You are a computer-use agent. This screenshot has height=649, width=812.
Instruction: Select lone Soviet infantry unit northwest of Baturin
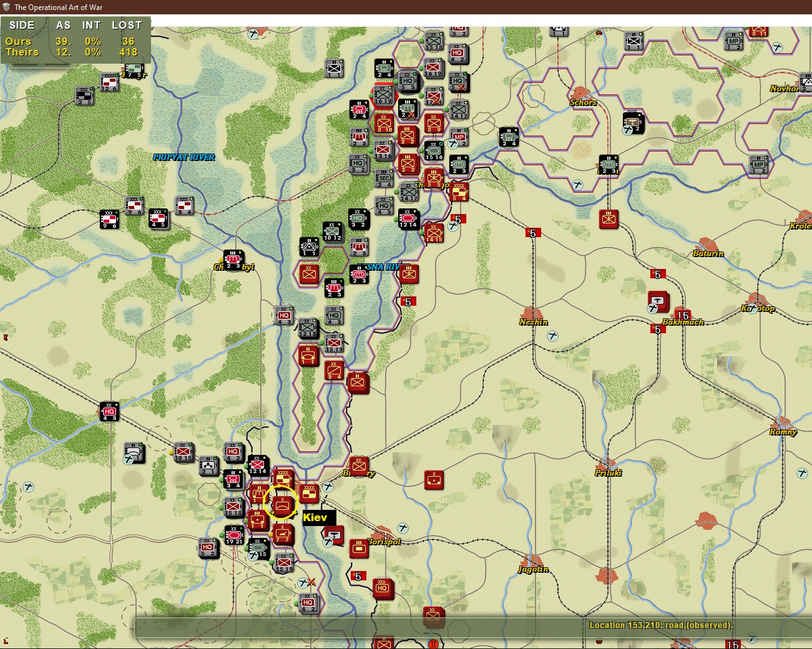(609, 219)
